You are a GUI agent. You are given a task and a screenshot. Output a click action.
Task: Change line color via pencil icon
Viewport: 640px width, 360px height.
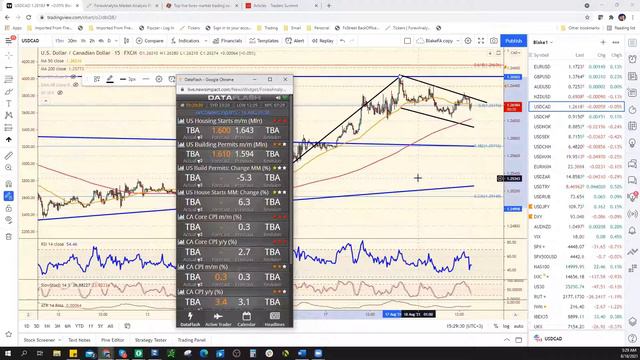110,79
